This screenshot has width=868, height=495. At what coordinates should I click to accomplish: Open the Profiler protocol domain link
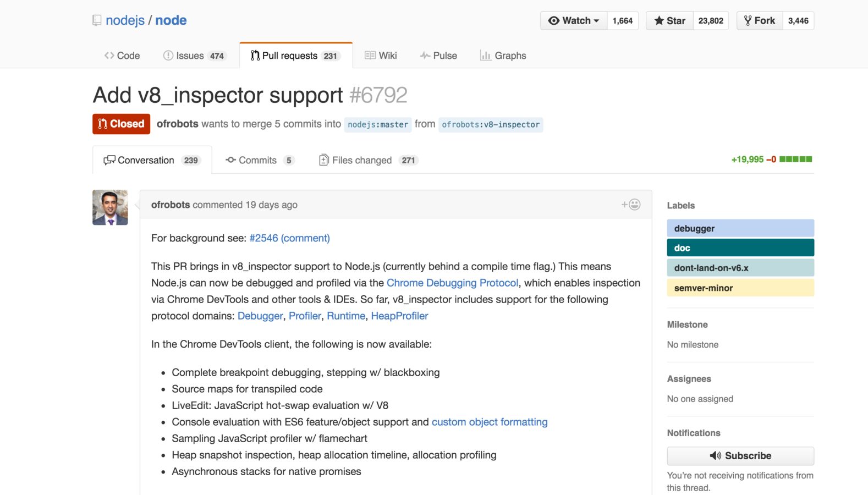tap(305, 316)
